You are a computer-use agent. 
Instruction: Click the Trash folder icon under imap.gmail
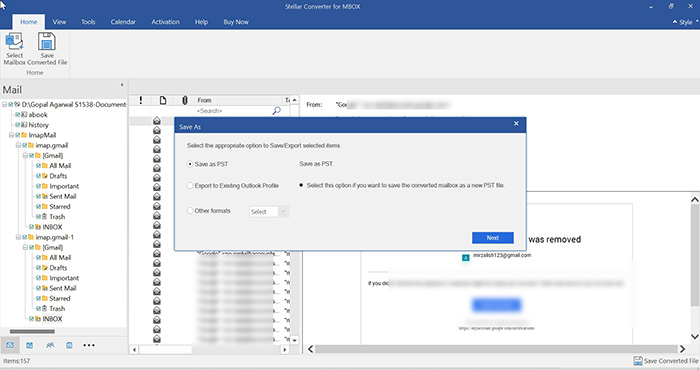point(45,216)
